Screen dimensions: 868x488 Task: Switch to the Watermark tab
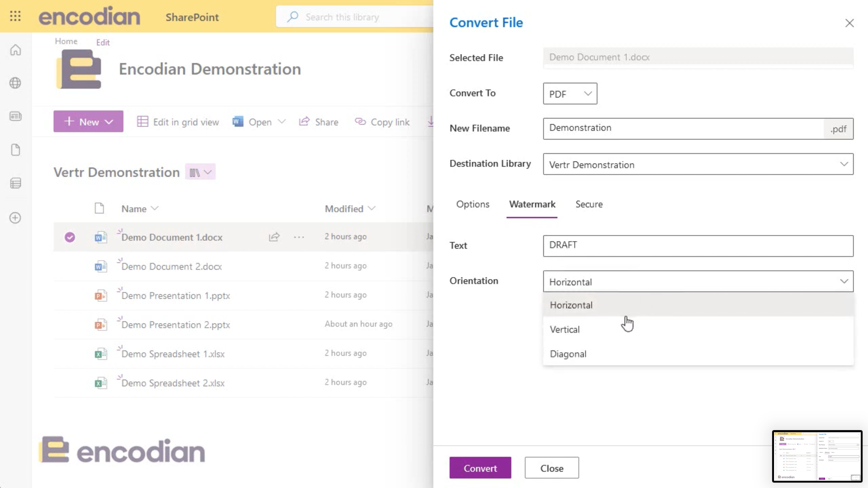click(532, 204)
